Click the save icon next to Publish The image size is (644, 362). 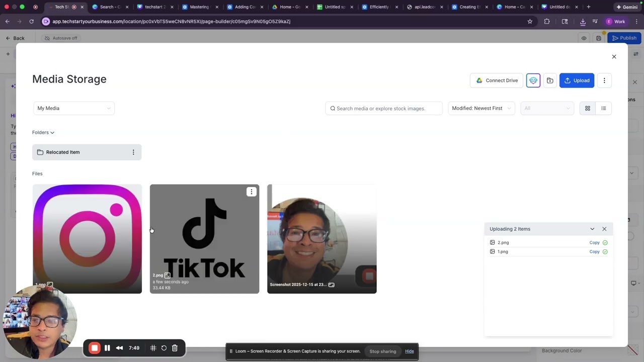click(x=599, y=38)
